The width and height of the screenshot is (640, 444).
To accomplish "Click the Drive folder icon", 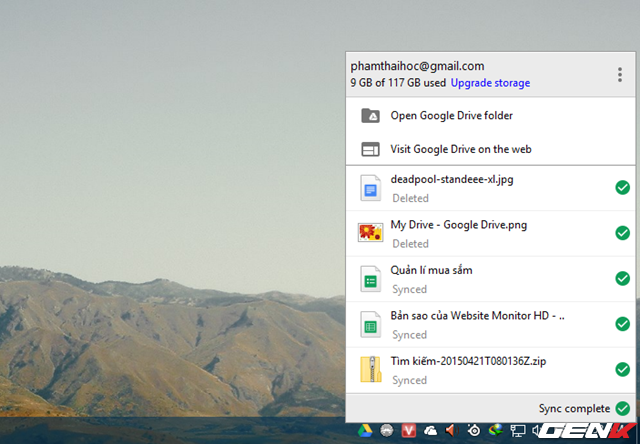I will pos(370,116).
